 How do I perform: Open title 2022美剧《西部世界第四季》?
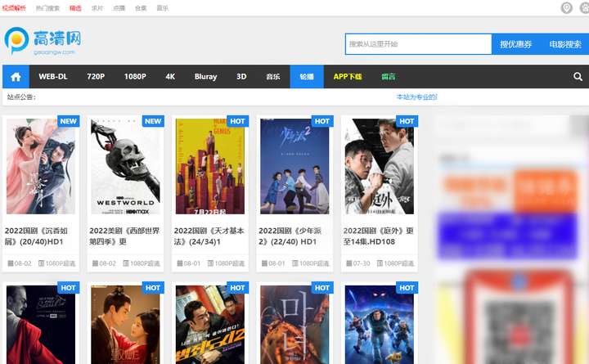124,236
